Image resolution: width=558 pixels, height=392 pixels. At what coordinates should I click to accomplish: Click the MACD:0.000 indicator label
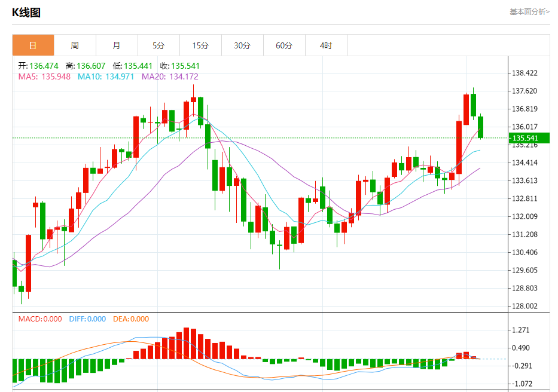click(x=40, y=318)
